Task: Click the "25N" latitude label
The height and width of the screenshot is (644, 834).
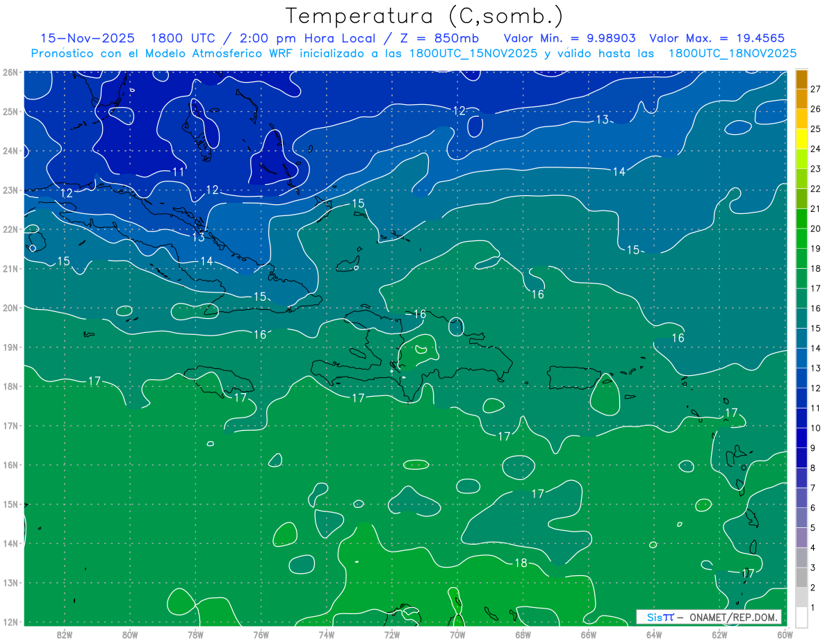Action: coord(10,111)
